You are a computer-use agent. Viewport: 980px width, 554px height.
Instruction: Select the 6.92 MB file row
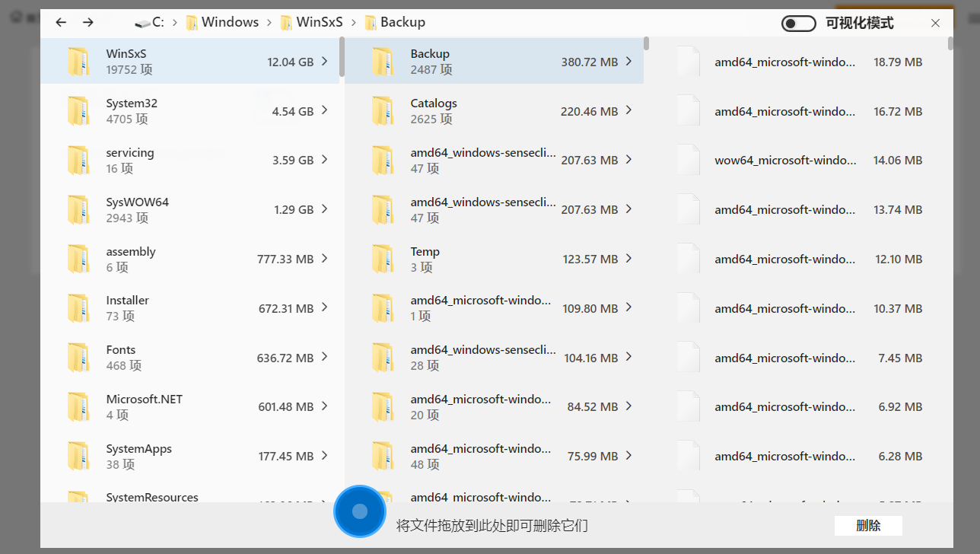tap(798, 407)
